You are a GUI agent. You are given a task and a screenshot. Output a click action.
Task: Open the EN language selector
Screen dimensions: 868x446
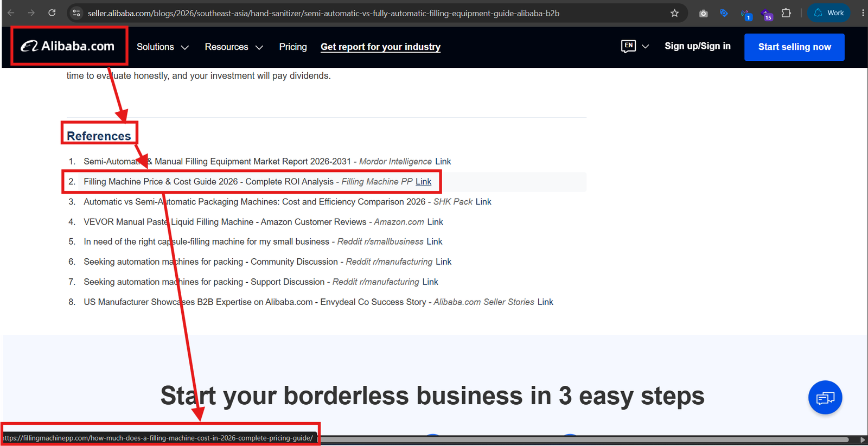tap(635, 46)
